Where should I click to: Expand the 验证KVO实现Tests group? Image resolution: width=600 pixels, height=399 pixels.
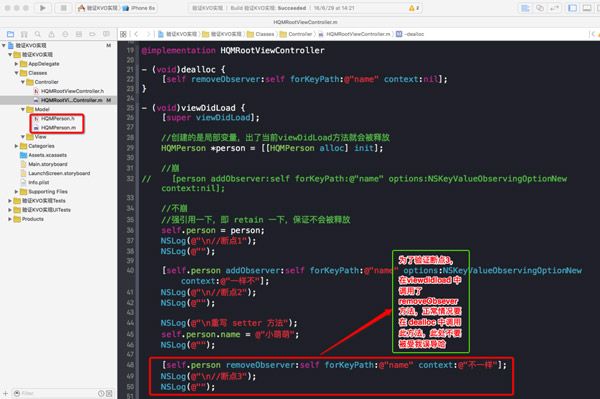(10, 200)
